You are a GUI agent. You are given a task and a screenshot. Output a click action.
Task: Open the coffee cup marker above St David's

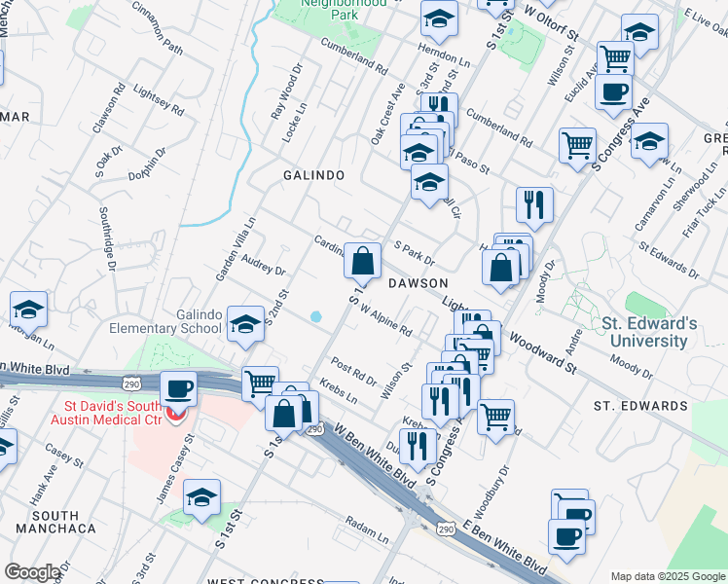(x=178, y=390)
